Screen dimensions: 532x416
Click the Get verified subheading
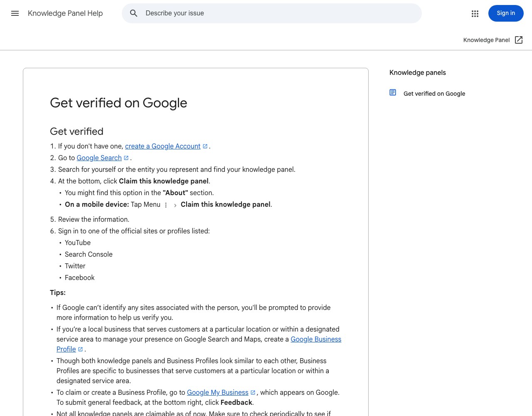76,131
